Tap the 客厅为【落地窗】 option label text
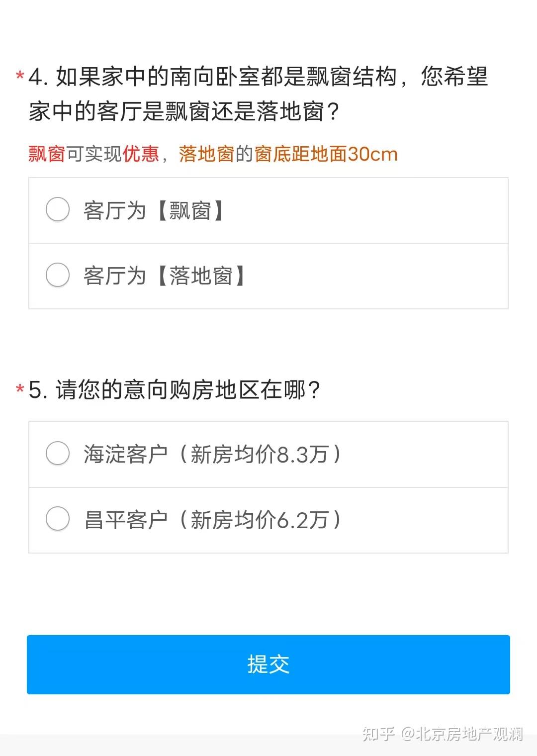The image size is (537, 756). [165, 276]
